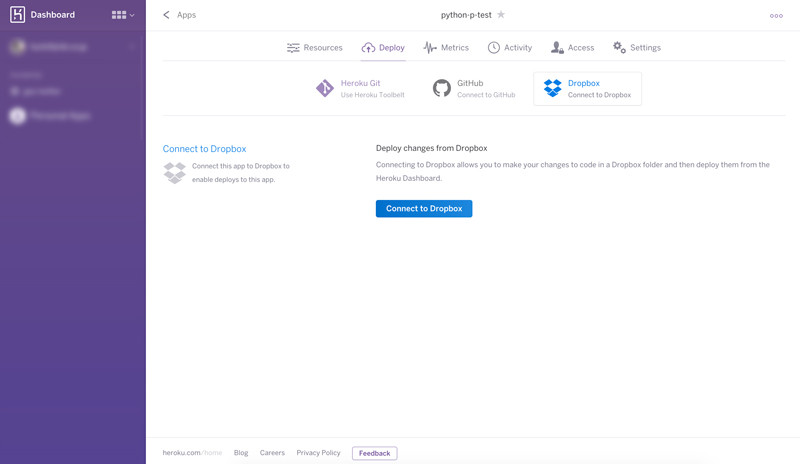Select Dropbox deployment method

click(587, 89)
